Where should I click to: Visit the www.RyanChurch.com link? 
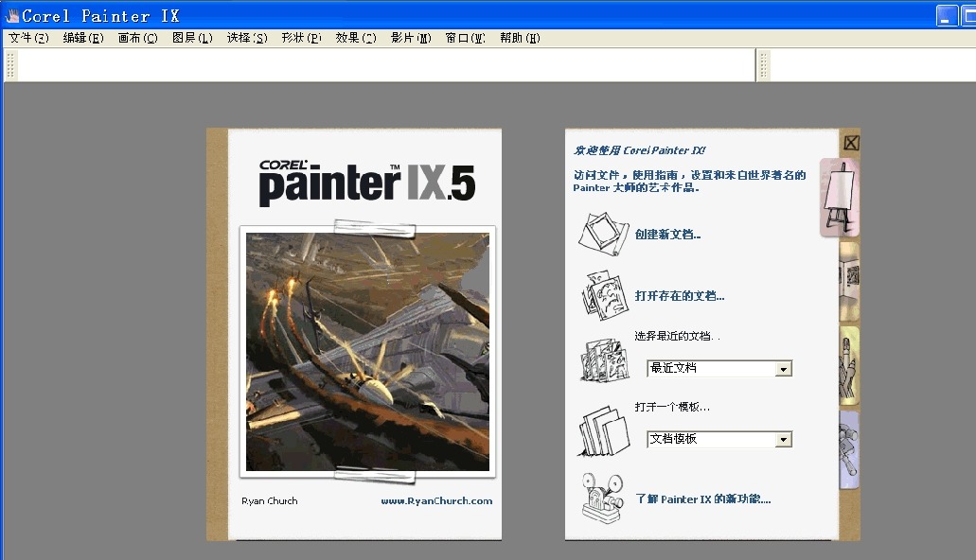(436, 501)
